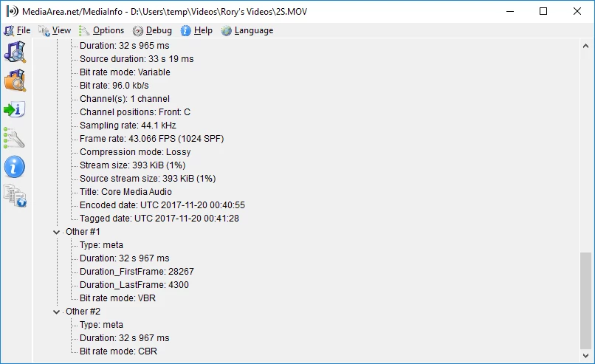Click the blue About info sidebar icon
Viewport: 595px width, 364px height.
coord(15,167)
